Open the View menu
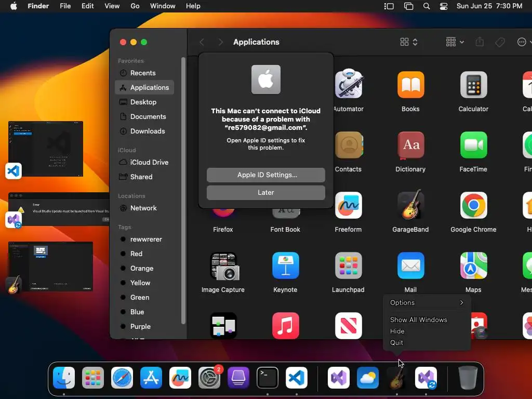The height and width of the screenshot is (399, 532). pyautogui.click(x=112, y=6)
